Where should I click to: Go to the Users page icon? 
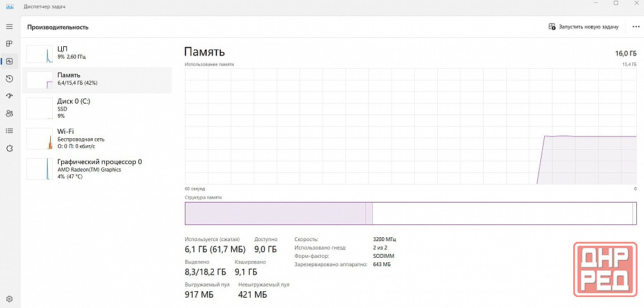point(9,113)
